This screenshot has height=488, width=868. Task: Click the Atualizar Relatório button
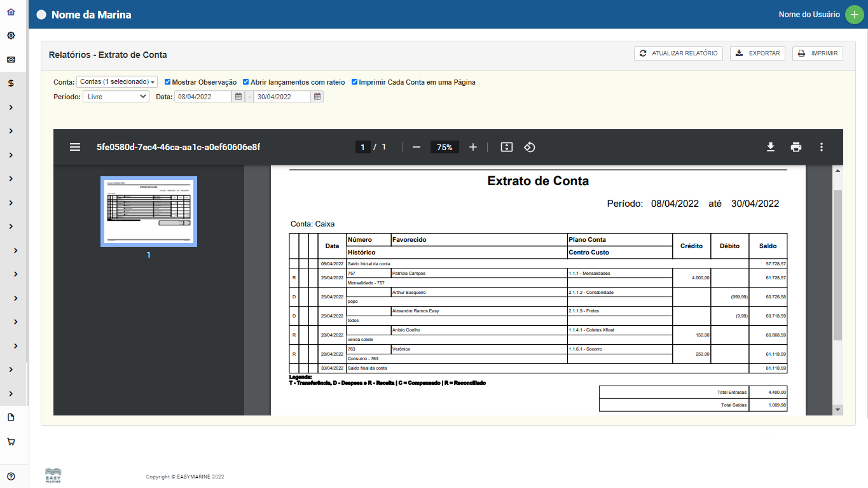coord(678,53)
